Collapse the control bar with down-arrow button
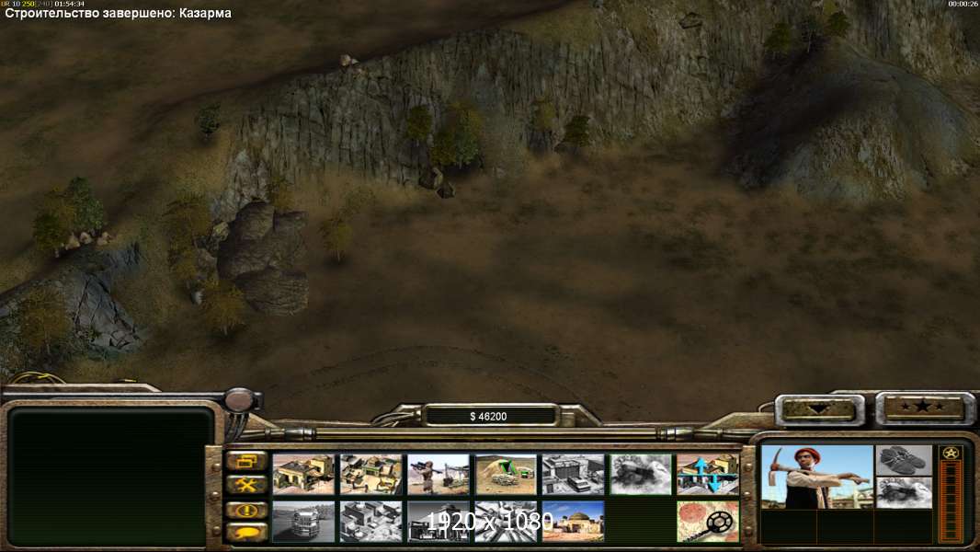The image size is (980, 552). (x=819, y=410)
